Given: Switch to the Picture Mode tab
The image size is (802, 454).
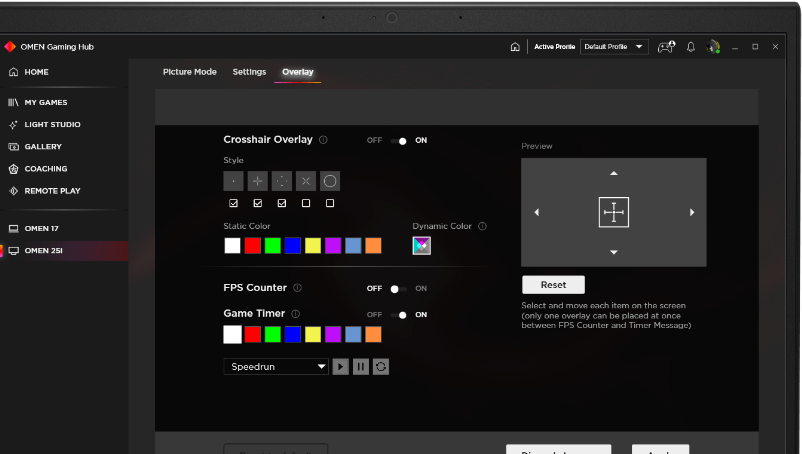Looking at the screenshot, I should pos(190,72).
